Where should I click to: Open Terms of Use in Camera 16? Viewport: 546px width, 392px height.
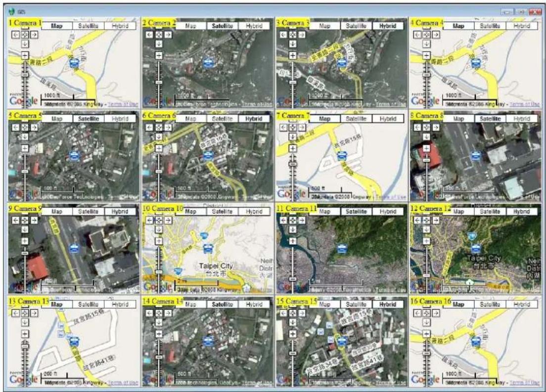(x=525, y=383)
